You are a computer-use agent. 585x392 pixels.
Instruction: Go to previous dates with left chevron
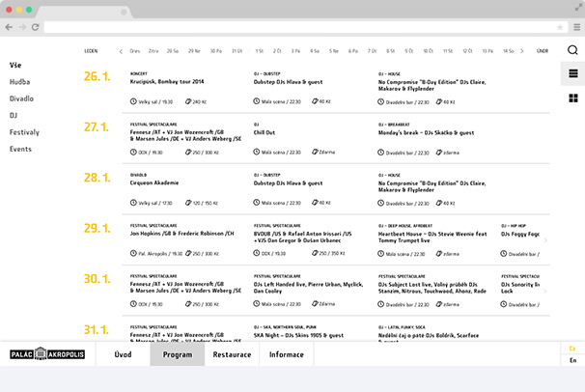(x=121, y=50)
